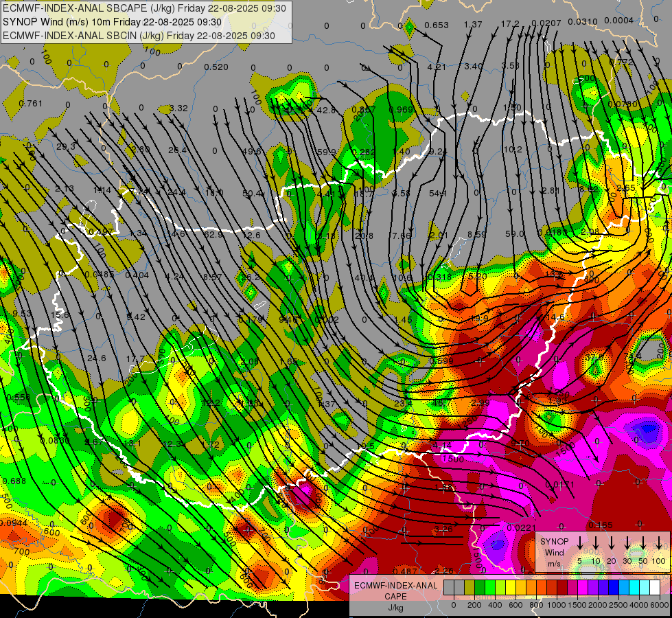Click the 0.0207 value near the top edge
672x618 pixels.
[546, 23]
